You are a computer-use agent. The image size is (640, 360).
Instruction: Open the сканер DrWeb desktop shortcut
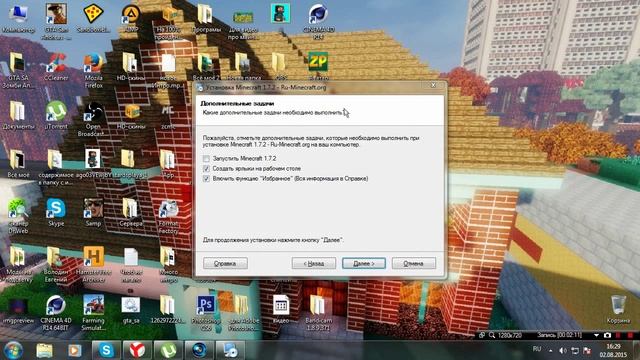18,216
